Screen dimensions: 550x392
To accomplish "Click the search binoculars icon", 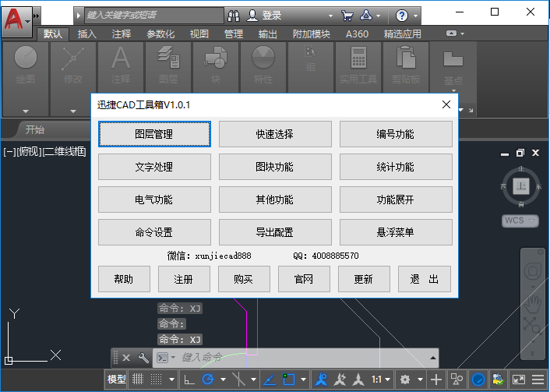I will [x=234, y=16].
